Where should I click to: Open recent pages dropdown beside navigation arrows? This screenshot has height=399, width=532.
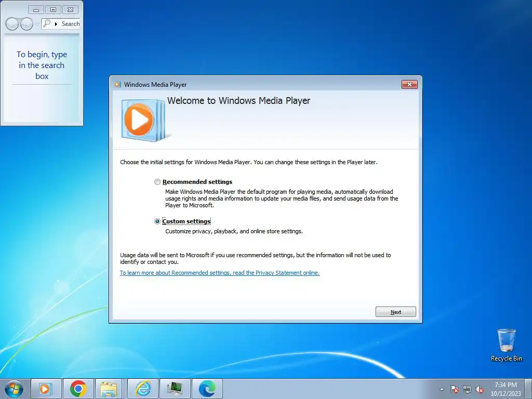tap(37, 24)
